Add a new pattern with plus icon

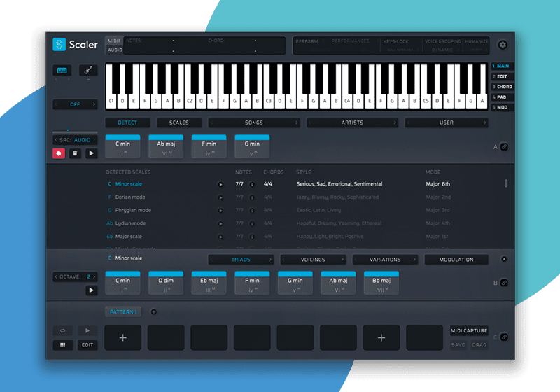tap(153, 312)
